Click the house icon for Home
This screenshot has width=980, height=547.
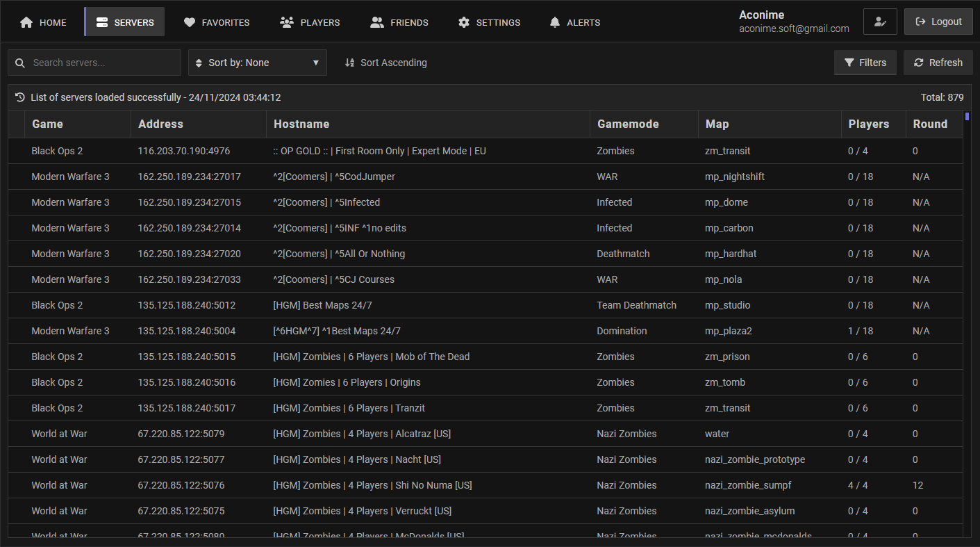point(26,22)
